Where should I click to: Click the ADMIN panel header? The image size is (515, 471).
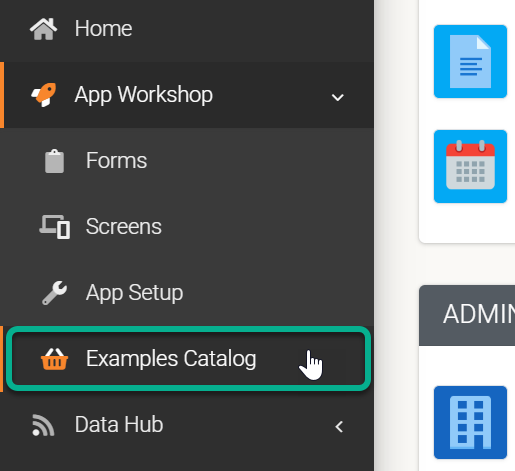point(467,315)
